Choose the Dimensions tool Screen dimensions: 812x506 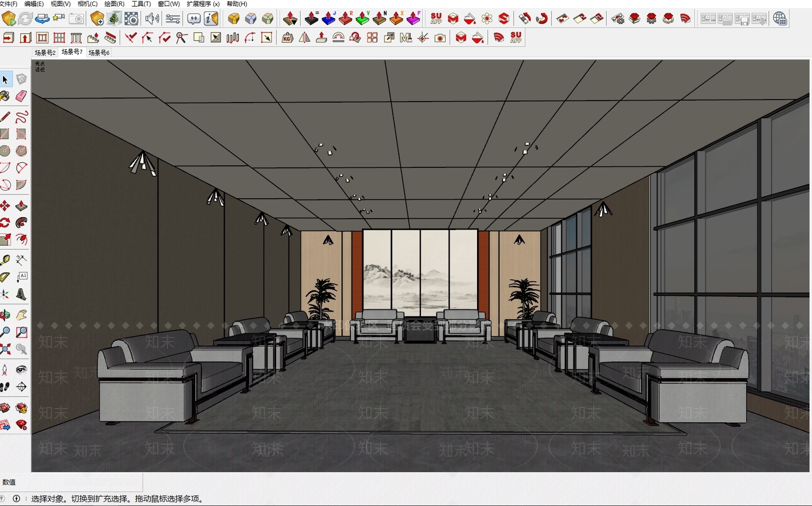[21, 260]
